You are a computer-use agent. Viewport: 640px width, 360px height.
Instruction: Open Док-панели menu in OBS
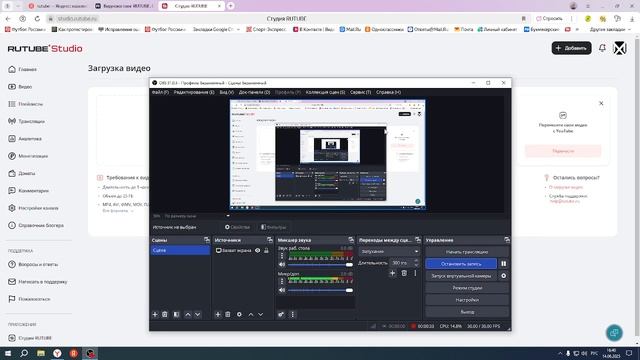(254, 92)
